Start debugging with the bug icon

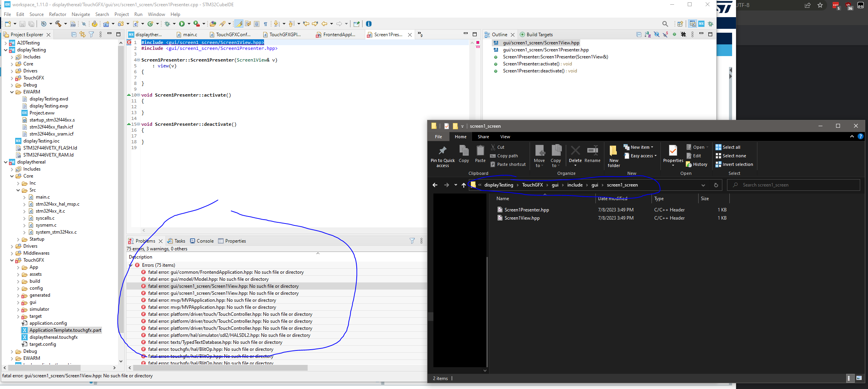click(x=167, y=24)
